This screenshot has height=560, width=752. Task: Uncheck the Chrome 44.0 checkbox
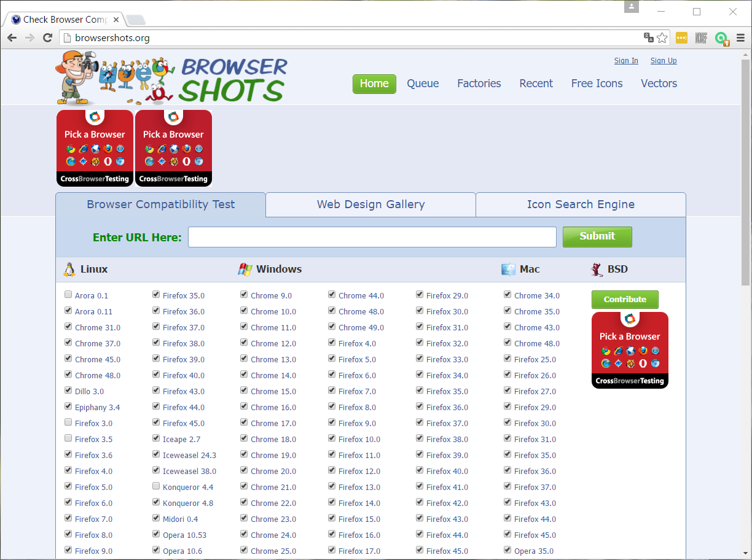click(332, 295)
